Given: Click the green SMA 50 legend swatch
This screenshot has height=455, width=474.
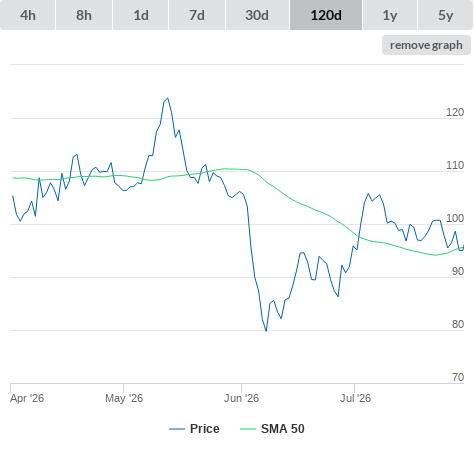Looking at the screenshot, I should click(248, 429).
